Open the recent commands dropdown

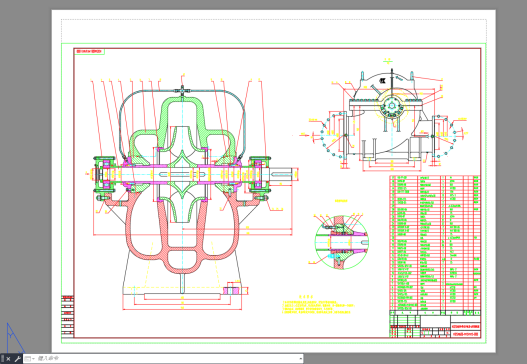[30, 359]
